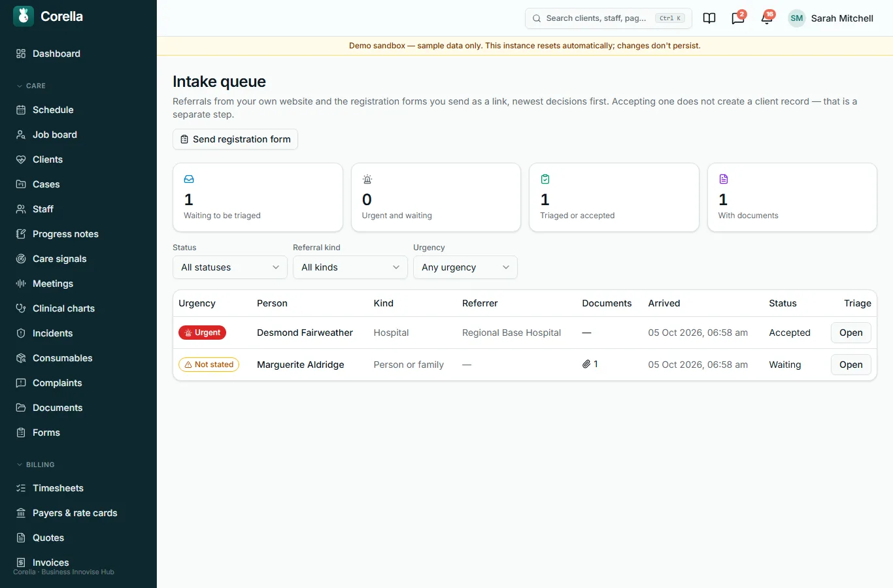Screen dimensions: 893x588
Task: Click the Job board icon in sidebar
Action: tap(21, 135)
